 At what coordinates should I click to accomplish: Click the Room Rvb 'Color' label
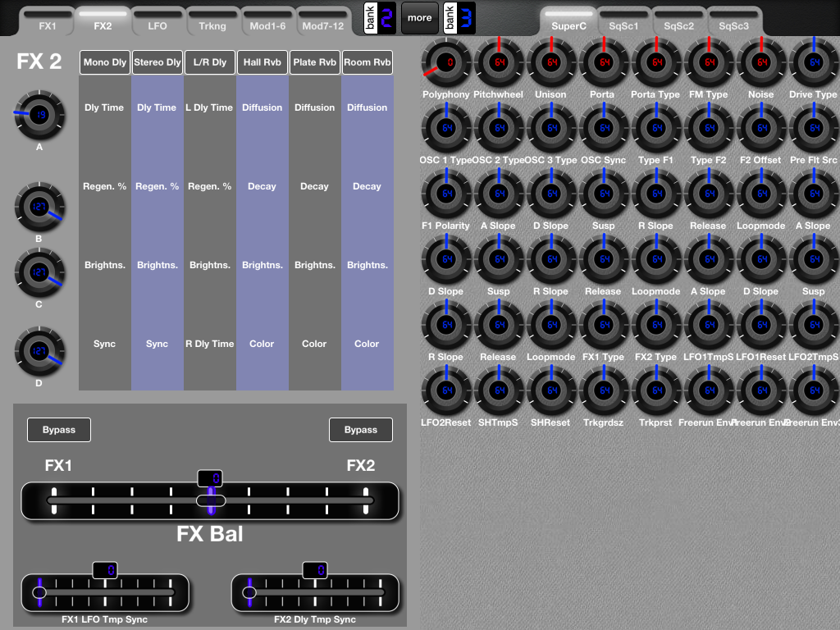click(x=367, y=344)
